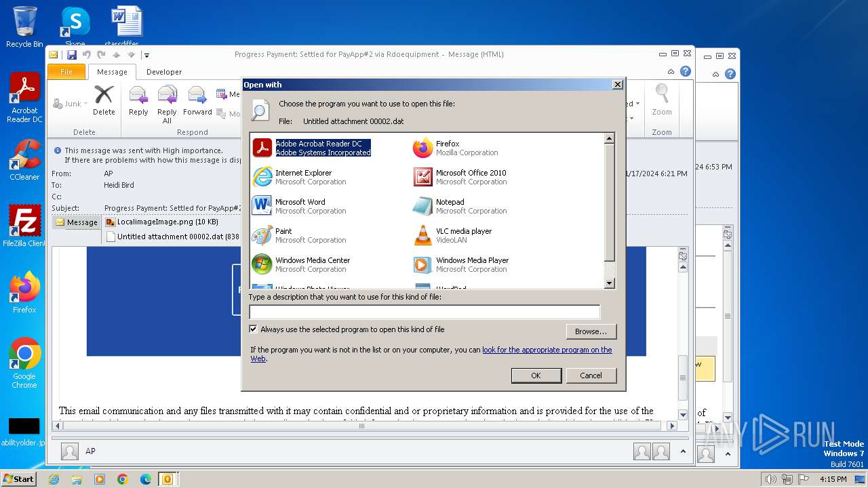This screenshot has width=868, height=488.
Task: Toggle Always use the selected program checkbox
Action: coord(254,329)
